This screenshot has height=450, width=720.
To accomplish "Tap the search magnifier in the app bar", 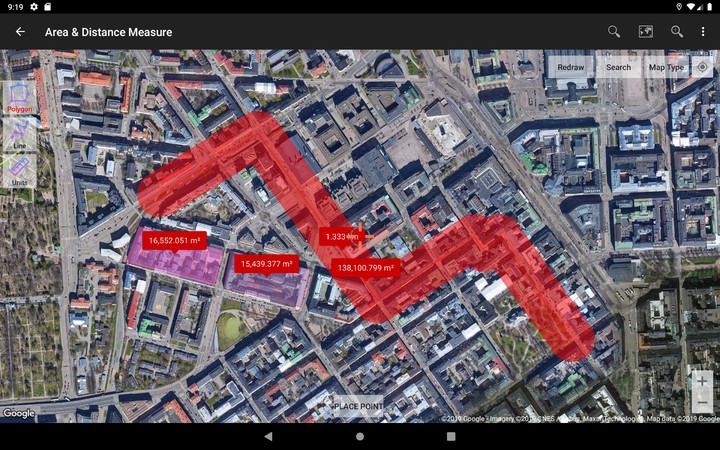I will click(614, 32).
